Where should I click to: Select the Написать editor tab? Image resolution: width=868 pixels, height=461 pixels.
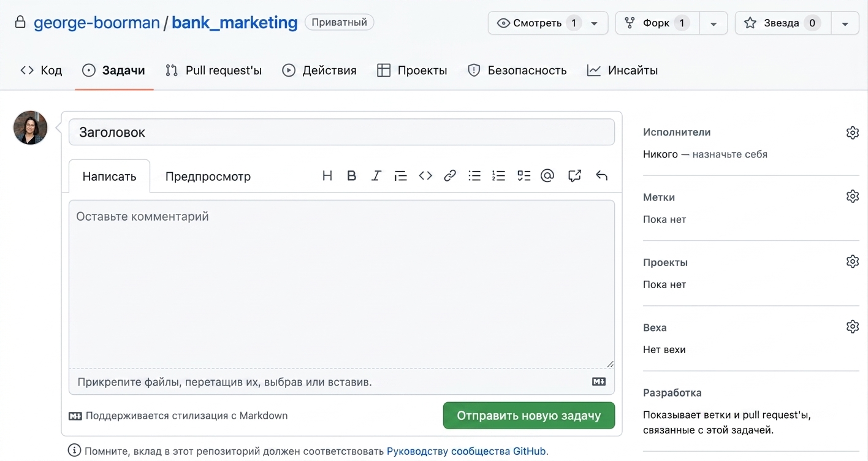coord(109,176)
